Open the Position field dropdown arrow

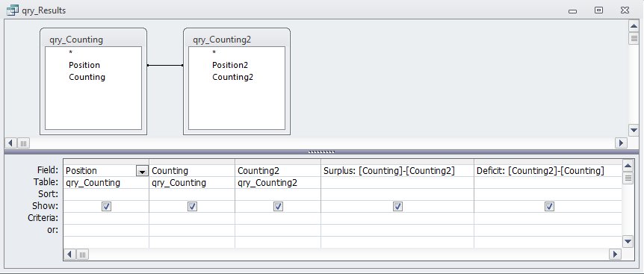point(142,172)
